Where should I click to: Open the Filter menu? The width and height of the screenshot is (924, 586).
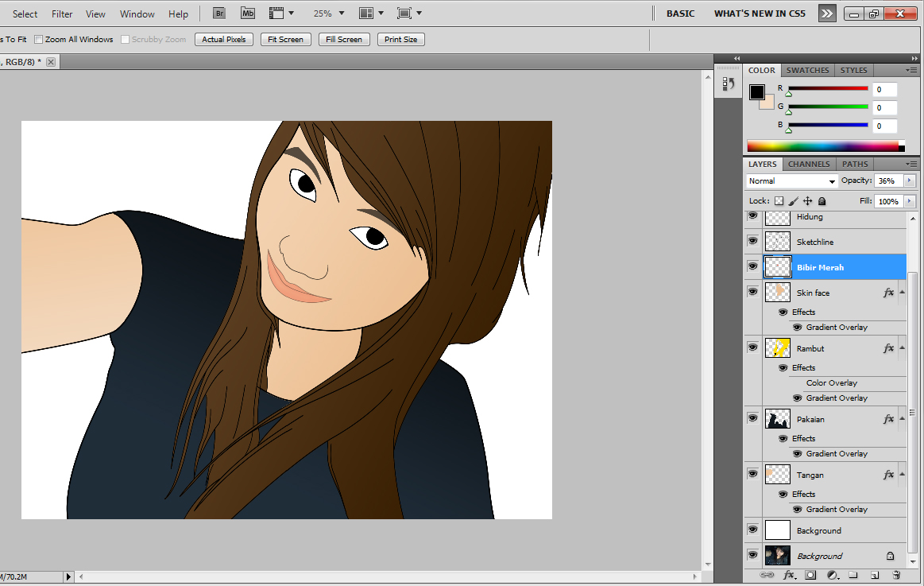coord(62,14)
